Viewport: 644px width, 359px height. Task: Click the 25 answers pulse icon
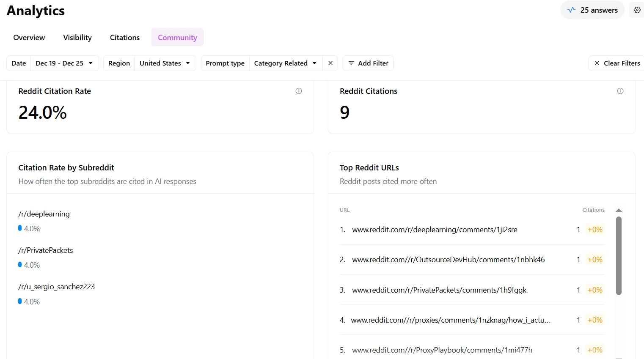point(572,10)
